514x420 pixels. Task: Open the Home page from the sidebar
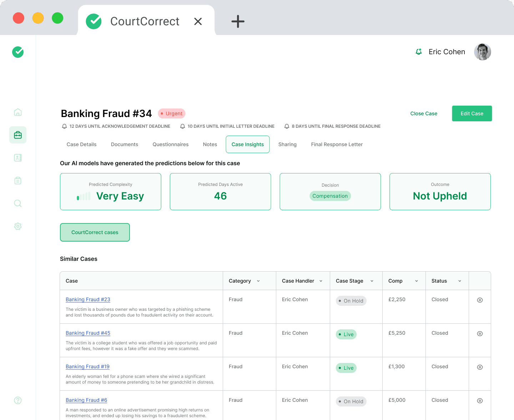(18, 112)
